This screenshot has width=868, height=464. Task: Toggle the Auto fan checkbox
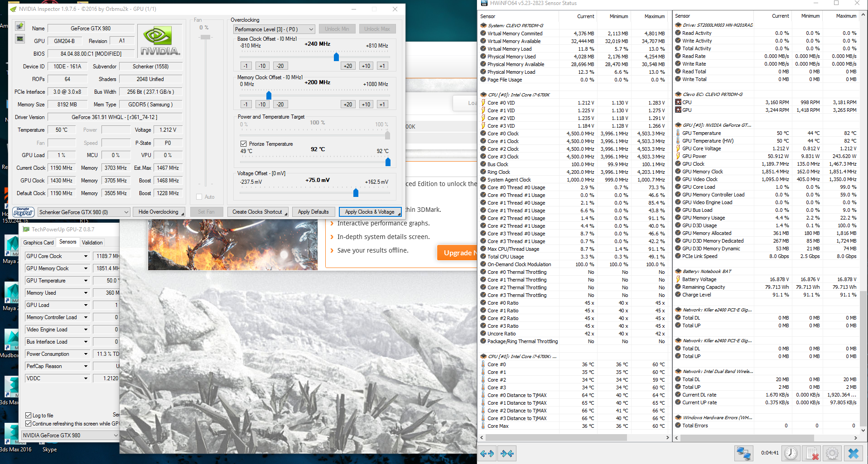[199, 197]
